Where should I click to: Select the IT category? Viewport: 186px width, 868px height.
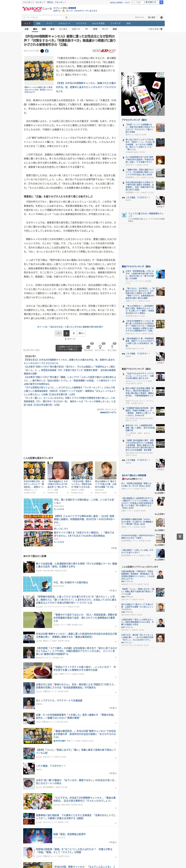(x=86, y=29)
